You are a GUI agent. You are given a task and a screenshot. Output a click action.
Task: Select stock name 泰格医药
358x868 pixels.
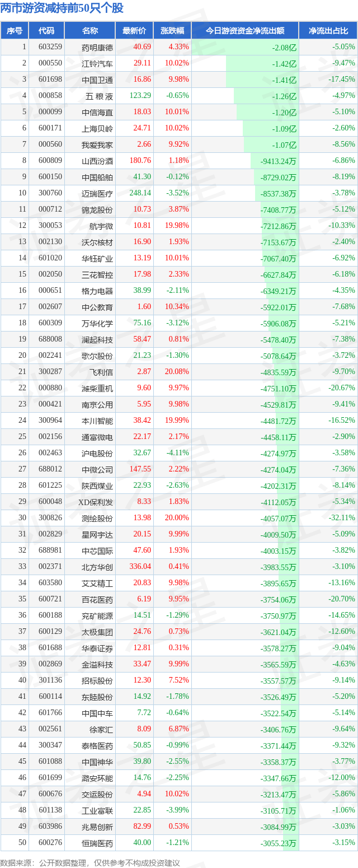97,745
